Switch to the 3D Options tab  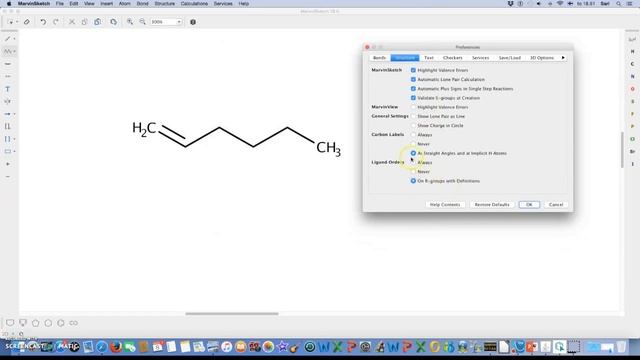point(542,58)
